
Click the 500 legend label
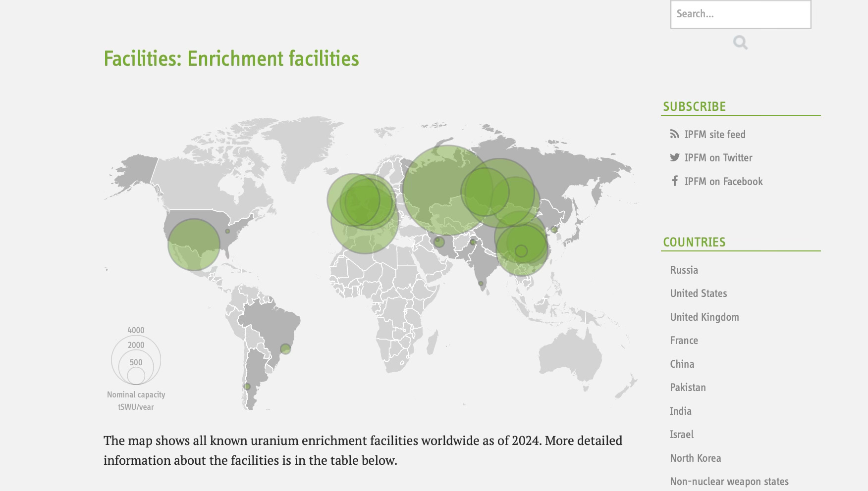(x=136, y=362)
